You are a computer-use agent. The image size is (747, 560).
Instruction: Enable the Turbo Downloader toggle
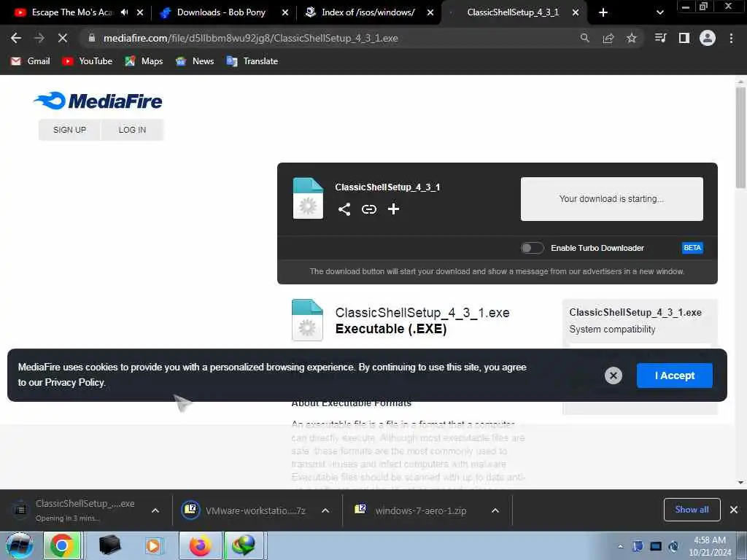pyautogui.click(x=532, y=248)
